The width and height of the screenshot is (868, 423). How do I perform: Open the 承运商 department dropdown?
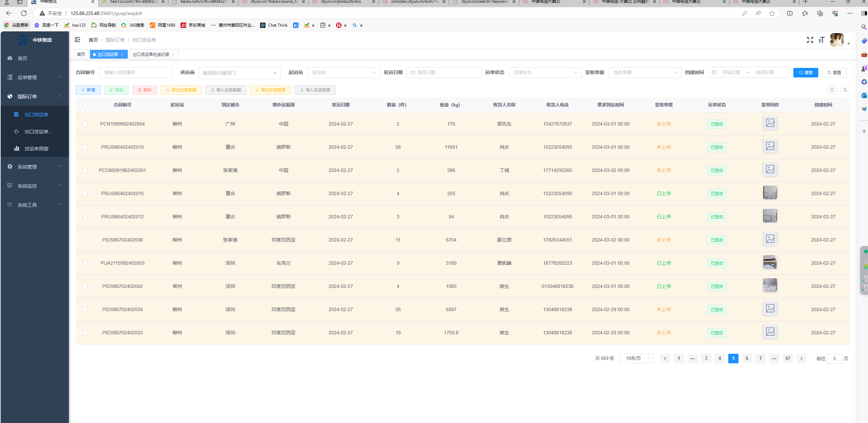click(239, 73)
